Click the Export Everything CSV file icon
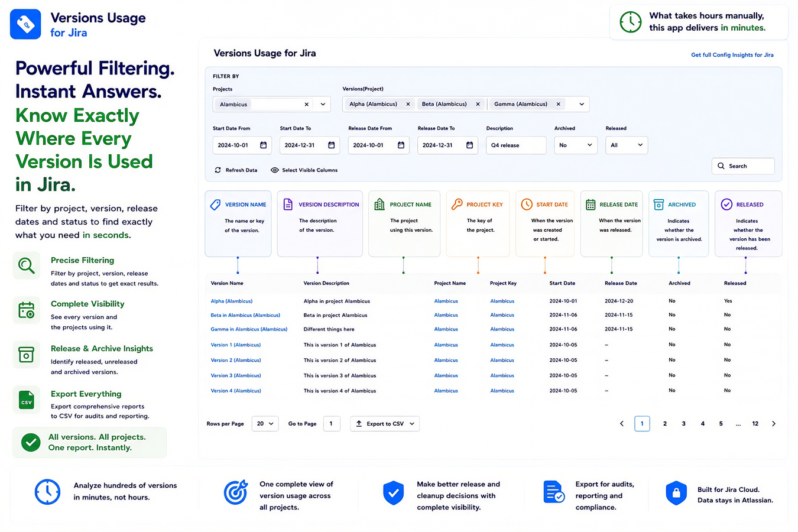Screen dimensions: 798x532 point(27,400)
